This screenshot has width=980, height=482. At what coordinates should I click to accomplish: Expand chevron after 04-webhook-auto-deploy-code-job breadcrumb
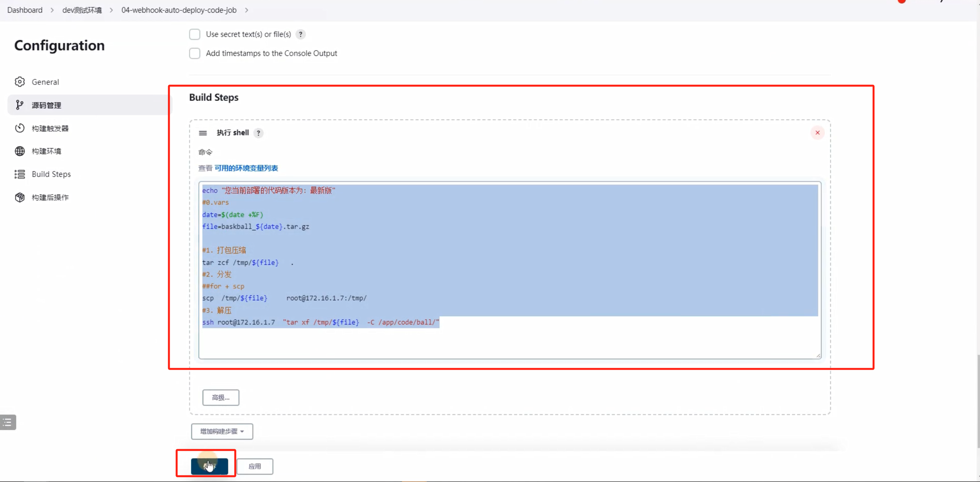(x=246, y=10)
